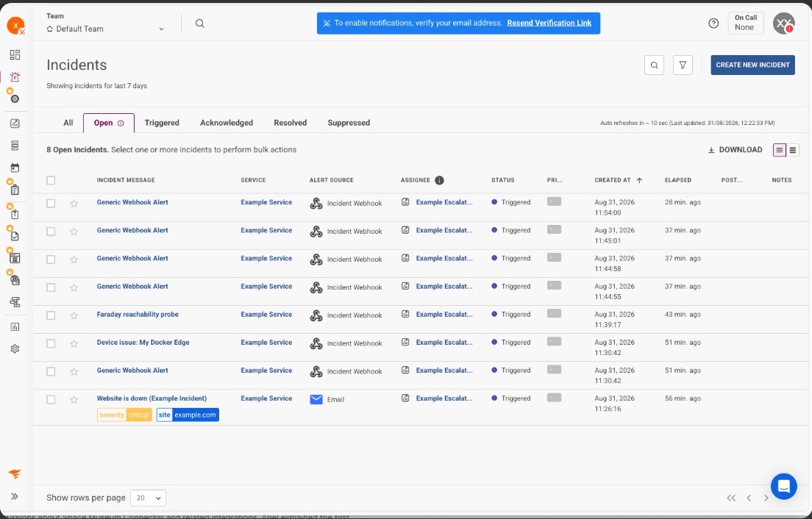
Task: Switch to the Suppressed tab
Action: click(x=349, y=123)
